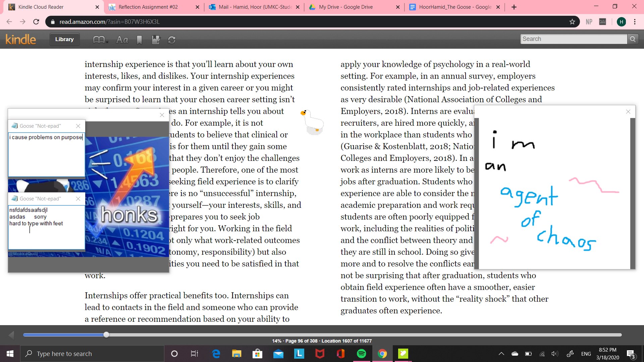Open the Chrome browser menu
The width and height of the screenshot is (644, 362).
635,22
